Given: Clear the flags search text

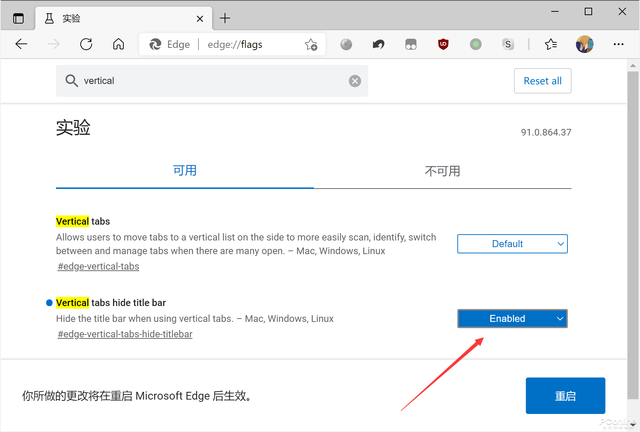Looking at the screenshot, I should pos(355,81).
